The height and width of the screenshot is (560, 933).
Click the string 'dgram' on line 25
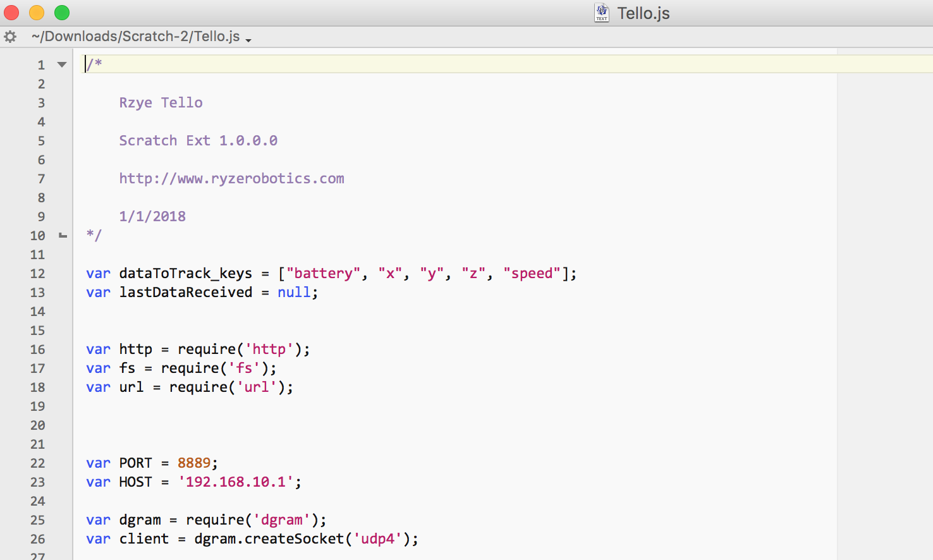coord(281,520)
